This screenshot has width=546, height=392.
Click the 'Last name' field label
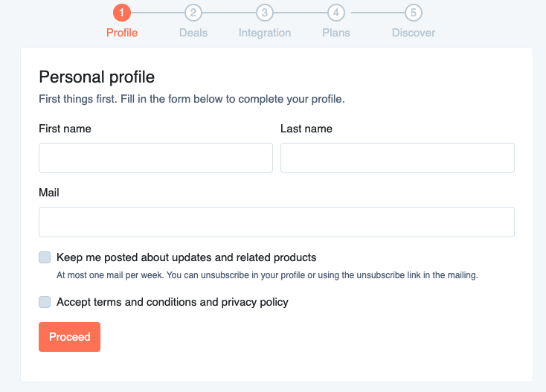pyautogui.click(x=306, y=129)
